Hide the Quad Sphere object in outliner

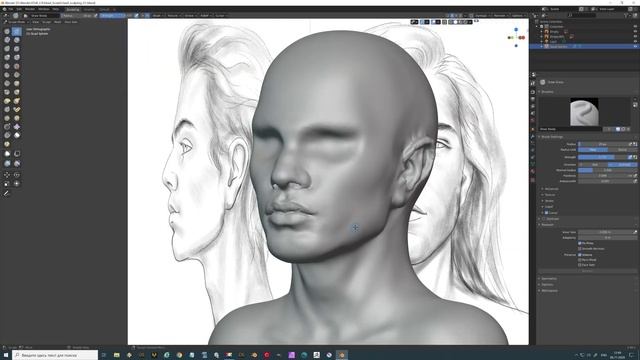click(635, 47)
